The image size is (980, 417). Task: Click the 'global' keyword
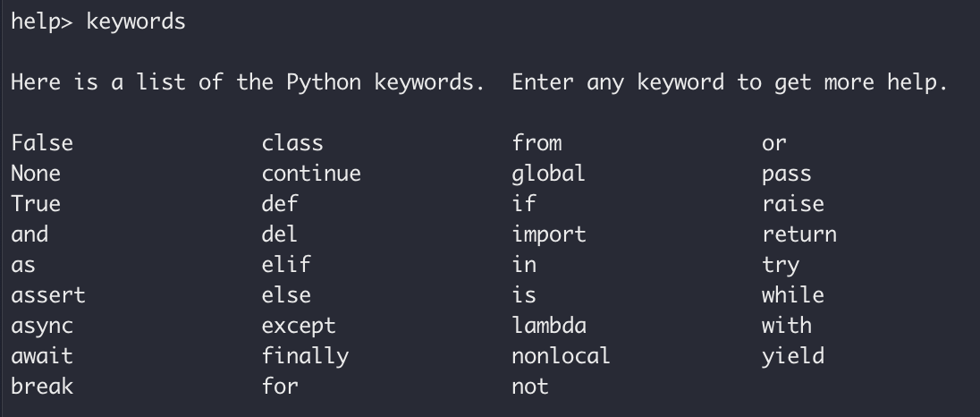point(548,174)
